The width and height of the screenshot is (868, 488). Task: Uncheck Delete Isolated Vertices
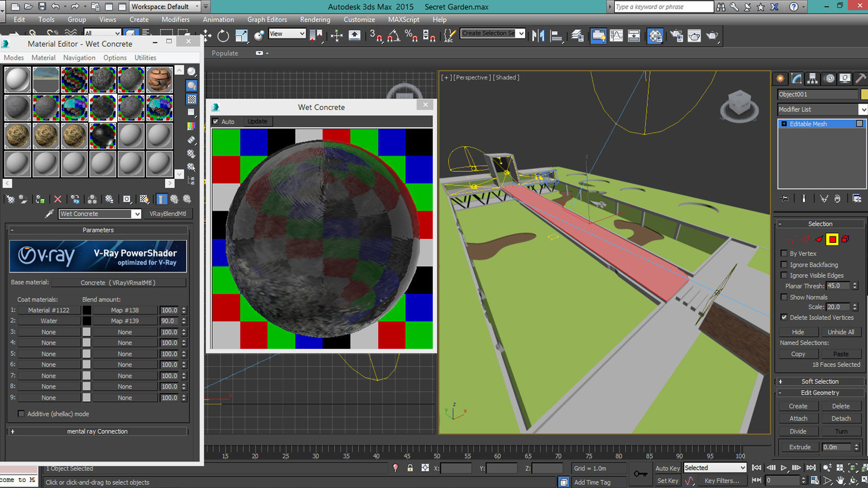click(784, 317)
